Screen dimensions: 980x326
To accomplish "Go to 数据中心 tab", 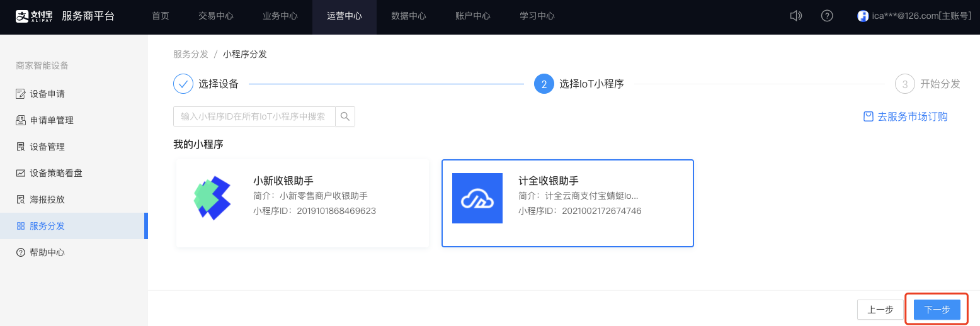I will coord(409,16).
